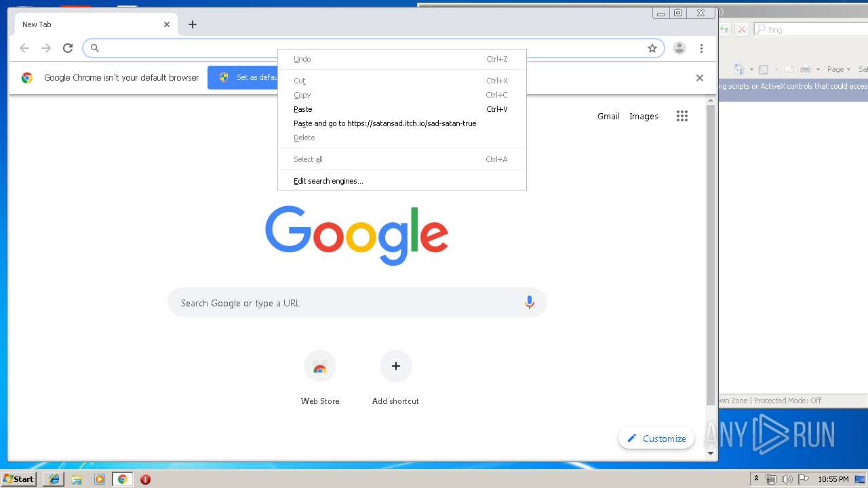Open the Page dropdown in Internet Explorer
Screen dimensions: 868x488
point(839,69)
